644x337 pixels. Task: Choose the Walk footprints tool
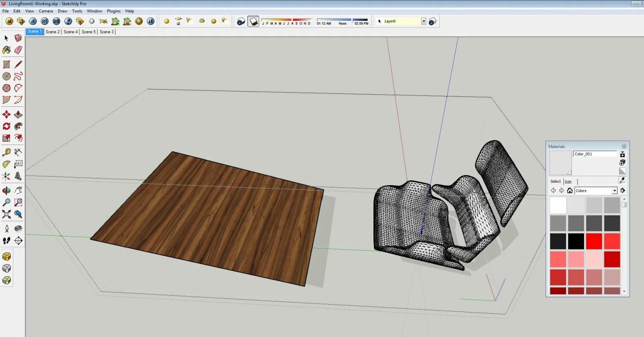[x=6, y=241]
